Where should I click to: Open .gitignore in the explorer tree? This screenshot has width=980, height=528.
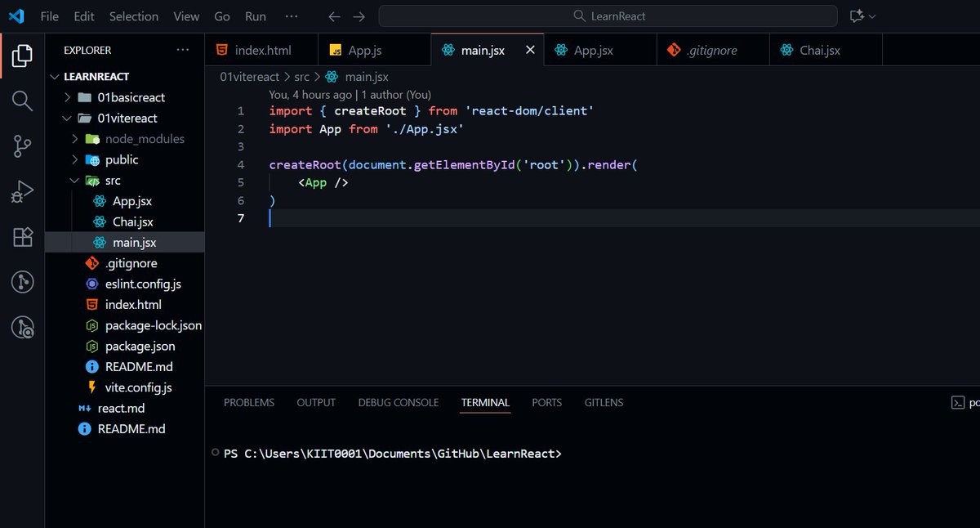tap(125, 263)
